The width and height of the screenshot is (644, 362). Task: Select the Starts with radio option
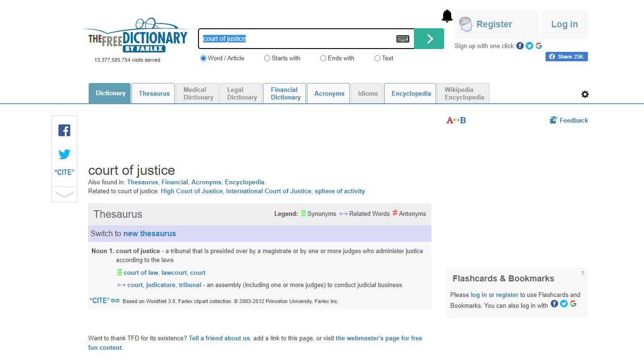(x=267, y=58)
